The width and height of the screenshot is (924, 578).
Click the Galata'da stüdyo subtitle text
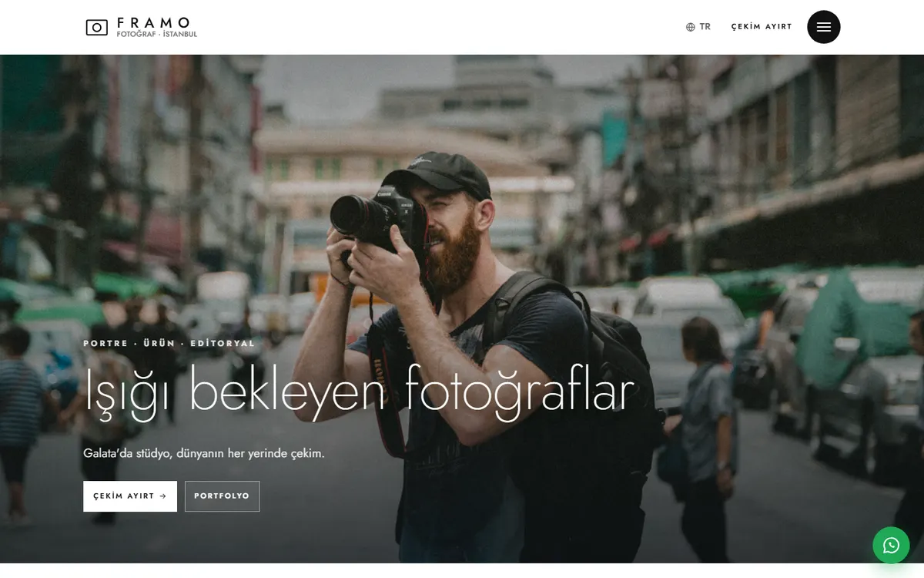[x=204, y=453]
